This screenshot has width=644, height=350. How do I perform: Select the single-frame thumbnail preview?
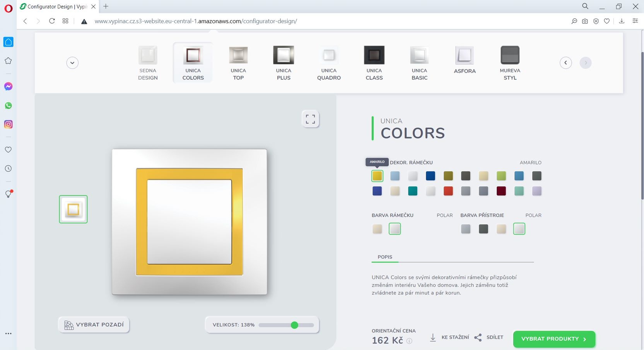tap(73, 209)
